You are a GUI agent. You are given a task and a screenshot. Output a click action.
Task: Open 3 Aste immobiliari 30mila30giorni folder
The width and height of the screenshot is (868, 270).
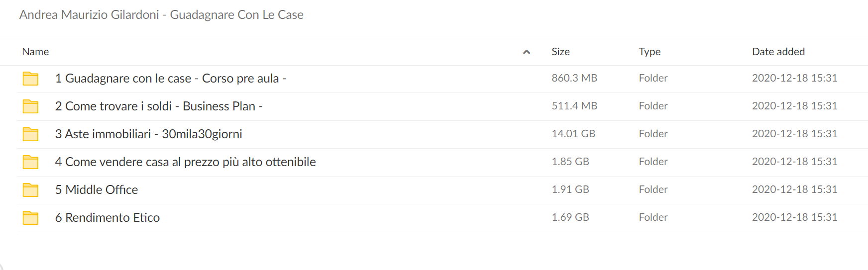(x=149, y=134)
